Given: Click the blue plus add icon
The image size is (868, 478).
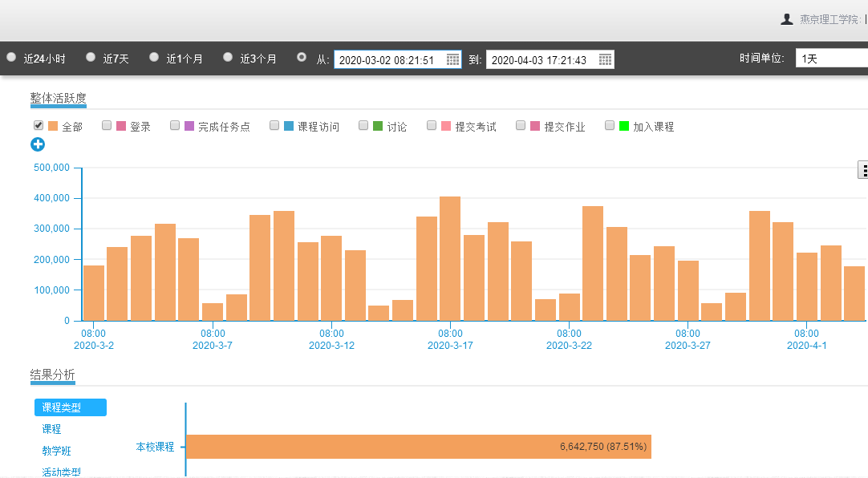Looking at the screenshot, I should (38, 144).
